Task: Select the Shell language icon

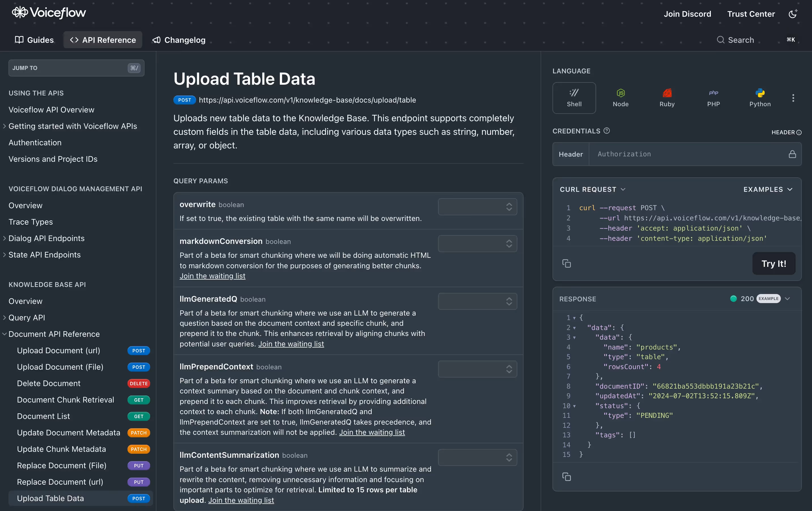Action: click(574, 98)
